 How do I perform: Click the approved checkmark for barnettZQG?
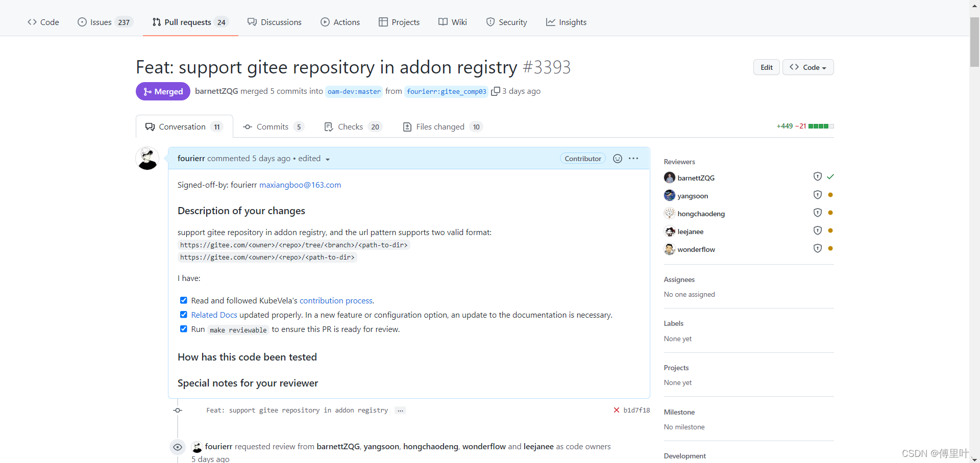[830, 176]
